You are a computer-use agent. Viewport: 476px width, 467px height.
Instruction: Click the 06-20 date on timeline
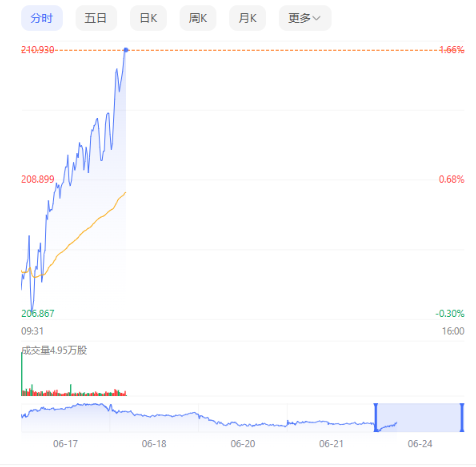click(243, 444)
